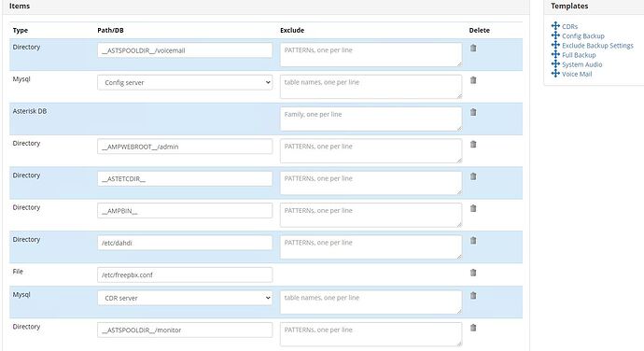Click the drag handle beside System Audio template
The image size is (644, 351).
[x=555, y=63]
